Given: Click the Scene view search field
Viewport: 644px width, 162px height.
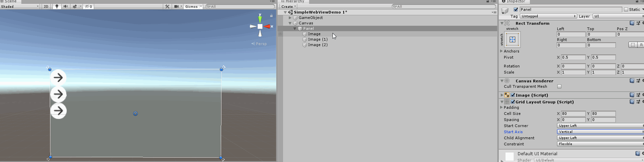Looking at the screenshot, I should [240, 6].
